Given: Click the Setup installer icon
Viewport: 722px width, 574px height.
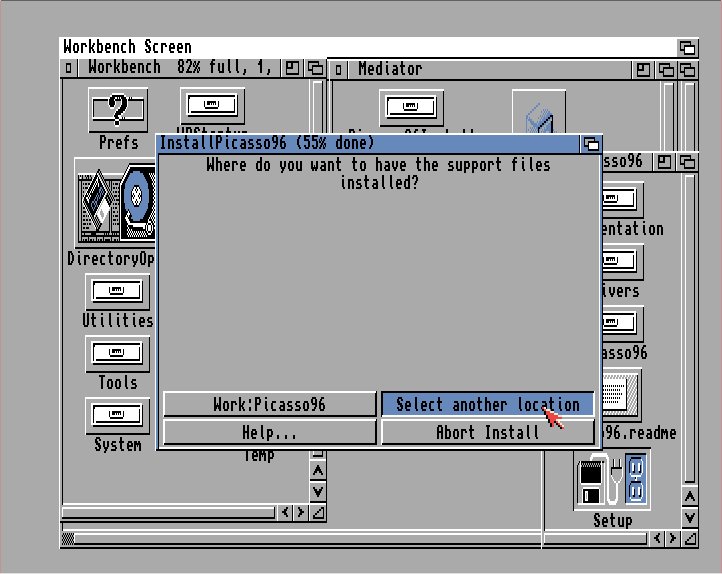Looking at the screenshot, I should [612, 481].
